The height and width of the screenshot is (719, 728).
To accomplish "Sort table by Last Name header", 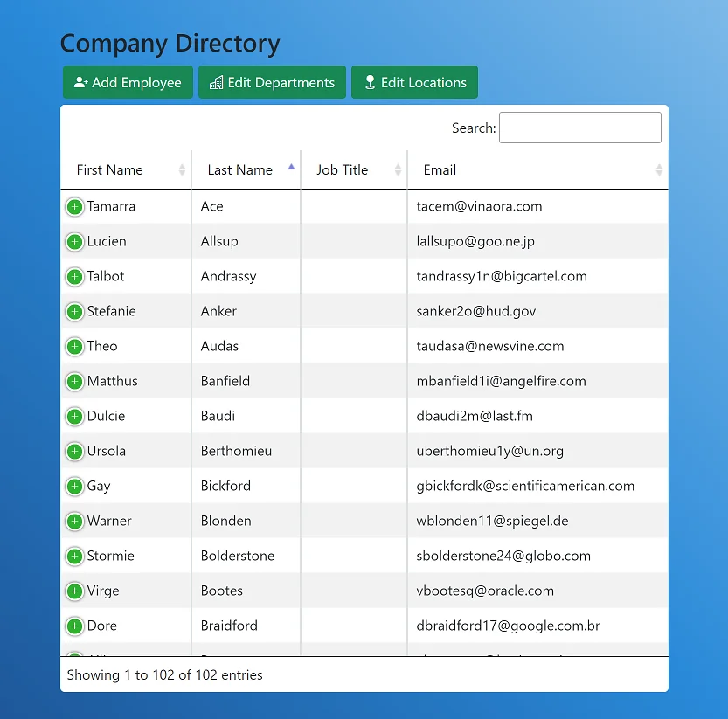I will click(240, 170).
